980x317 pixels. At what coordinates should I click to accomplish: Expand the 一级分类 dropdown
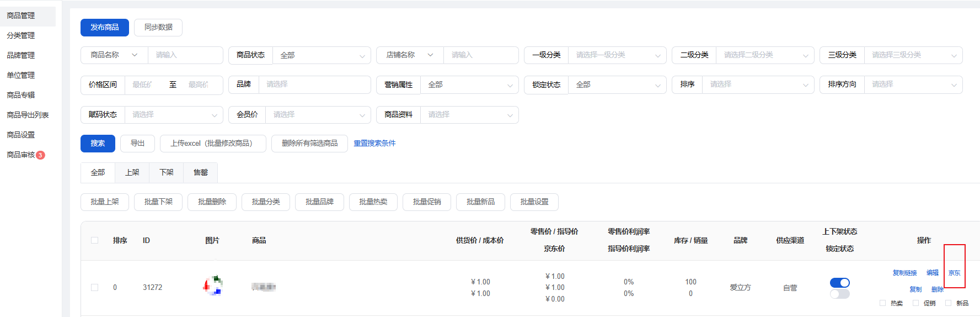[x=617, y=55]
